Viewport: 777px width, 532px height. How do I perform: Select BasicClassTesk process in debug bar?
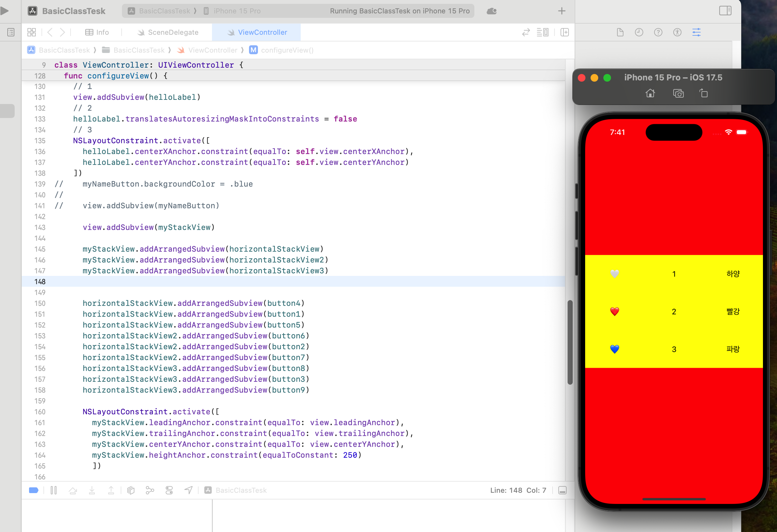[x=236, y=490]
